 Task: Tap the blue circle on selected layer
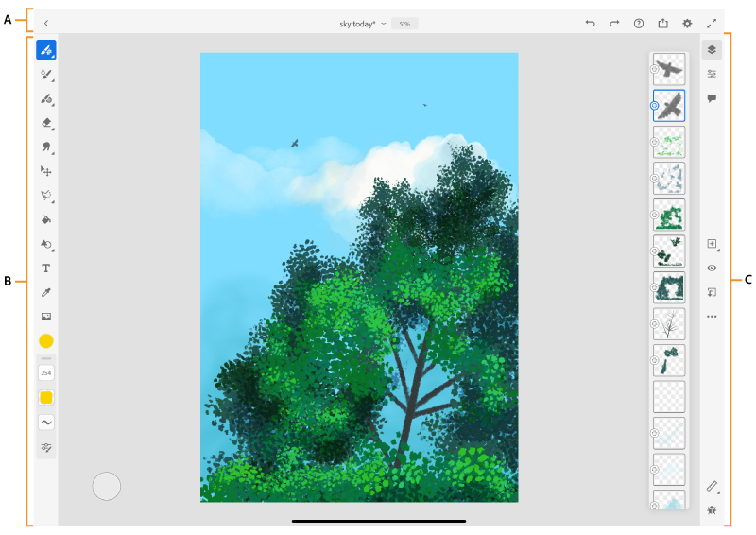pyautogui.click(x=654, y=105)
